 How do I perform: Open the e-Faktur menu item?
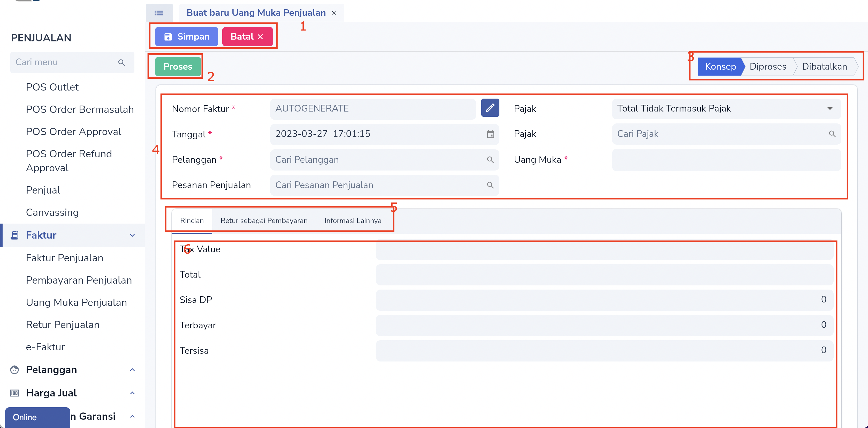[45, 347]
